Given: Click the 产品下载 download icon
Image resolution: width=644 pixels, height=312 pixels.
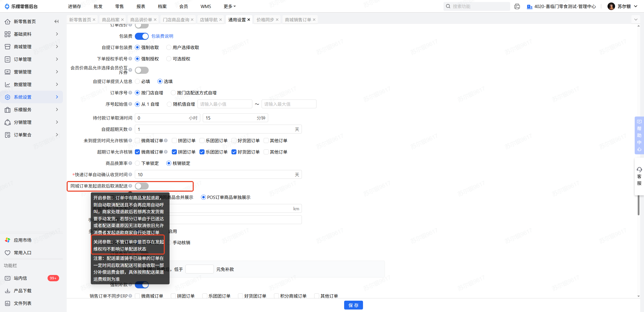Looking at the screenshot, I should tap(8, 291).
